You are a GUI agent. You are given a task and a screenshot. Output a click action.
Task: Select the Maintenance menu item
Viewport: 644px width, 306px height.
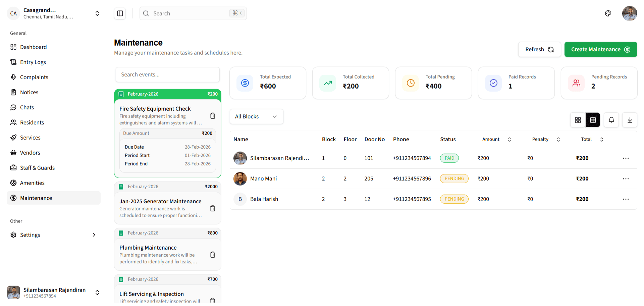(36, 198)
